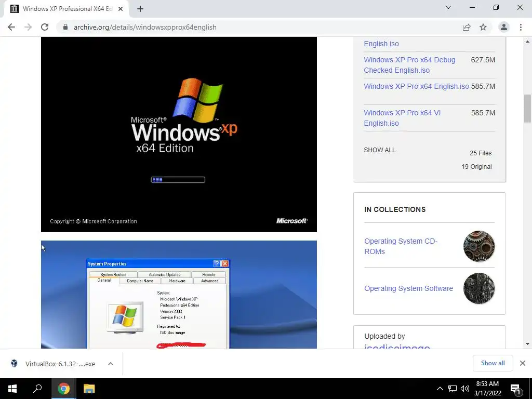Click the English.iso link at top of list
Screen dimensions: 532x399
click(x=381, y=44)
